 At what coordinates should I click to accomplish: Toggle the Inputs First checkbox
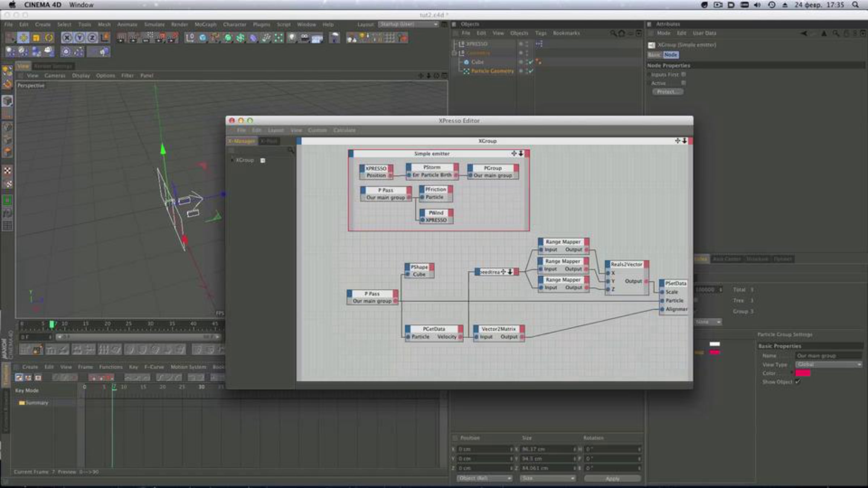[684, 74]
